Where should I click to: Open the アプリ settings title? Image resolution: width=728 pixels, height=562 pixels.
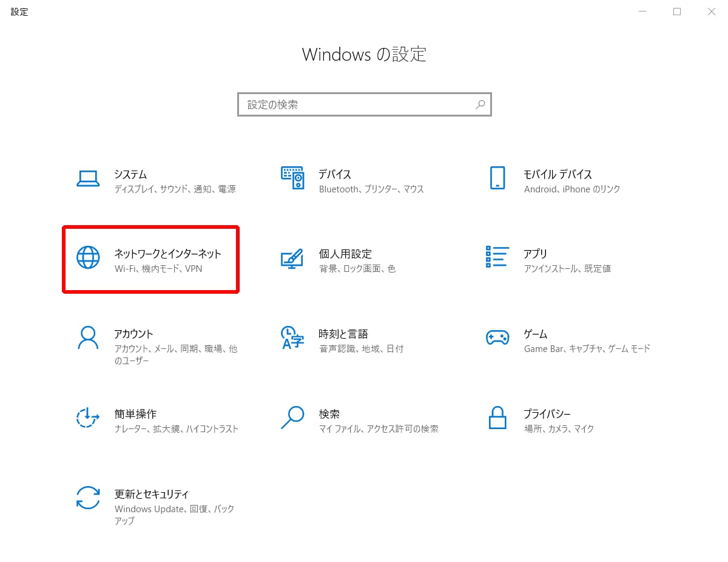(536, 254)
